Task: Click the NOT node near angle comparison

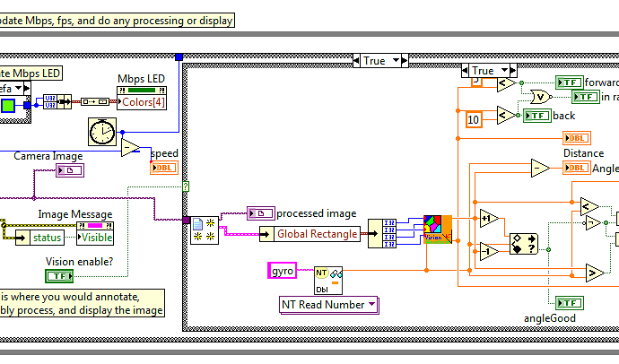Action: pos(593,223)
